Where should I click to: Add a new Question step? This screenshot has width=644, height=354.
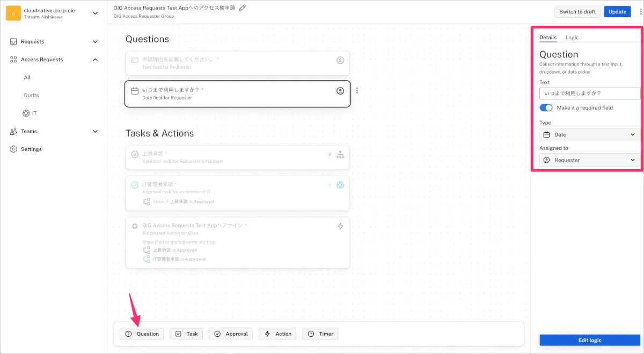point(142,334)
